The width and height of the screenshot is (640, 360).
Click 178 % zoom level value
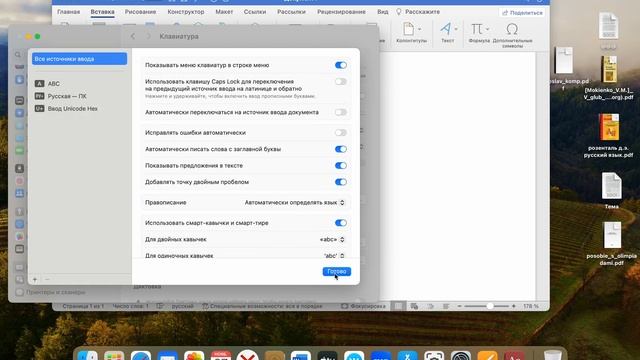pyautogui.click(x=531, y=306)
